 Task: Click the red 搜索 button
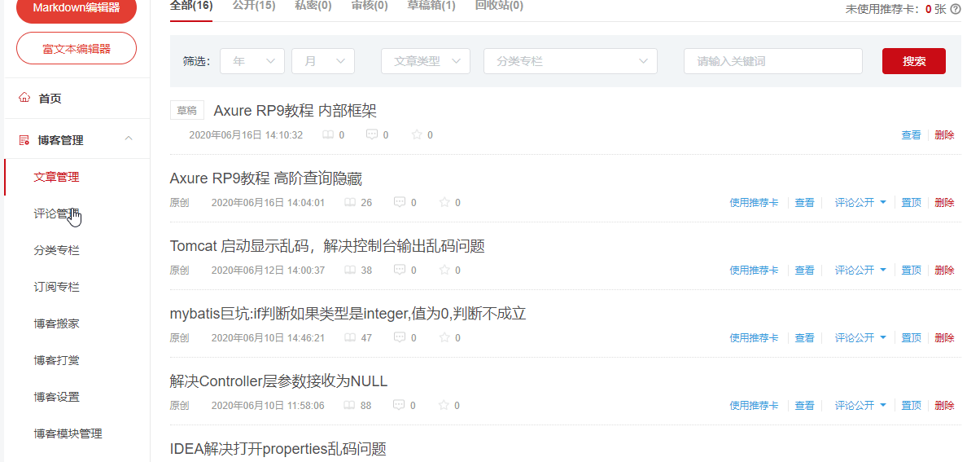click(914, 61)
